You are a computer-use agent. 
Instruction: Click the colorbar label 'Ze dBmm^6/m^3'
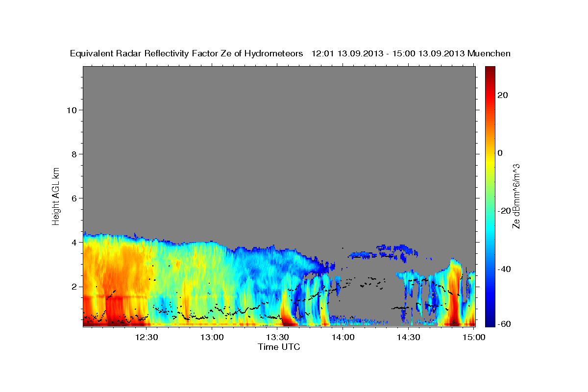click(x=515, y=196)
